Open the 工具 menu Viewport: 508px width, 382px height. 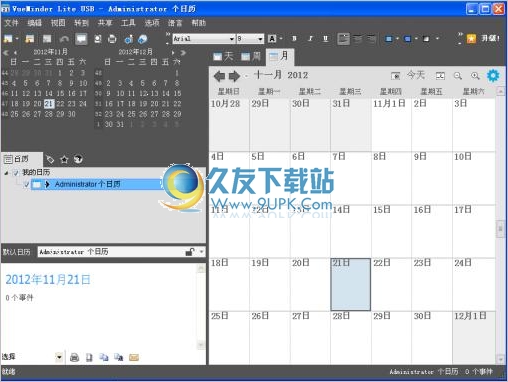[128, 23]
